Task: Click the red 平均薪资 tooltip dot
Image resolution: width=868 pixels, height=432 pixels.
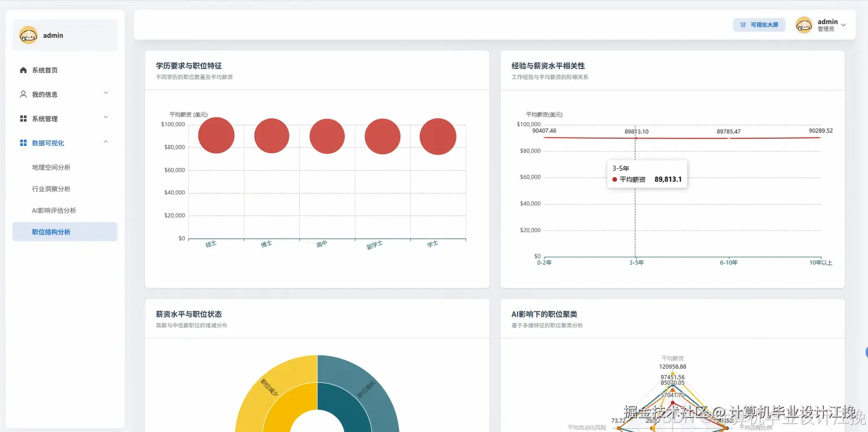Action: point(615,179)
